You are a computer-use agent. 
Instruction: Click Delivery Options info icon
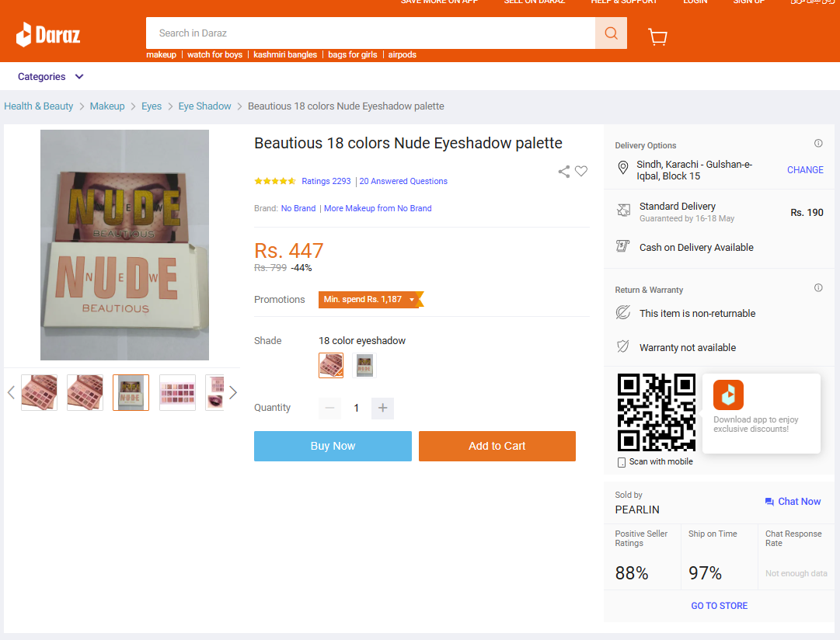pos(818,143)
